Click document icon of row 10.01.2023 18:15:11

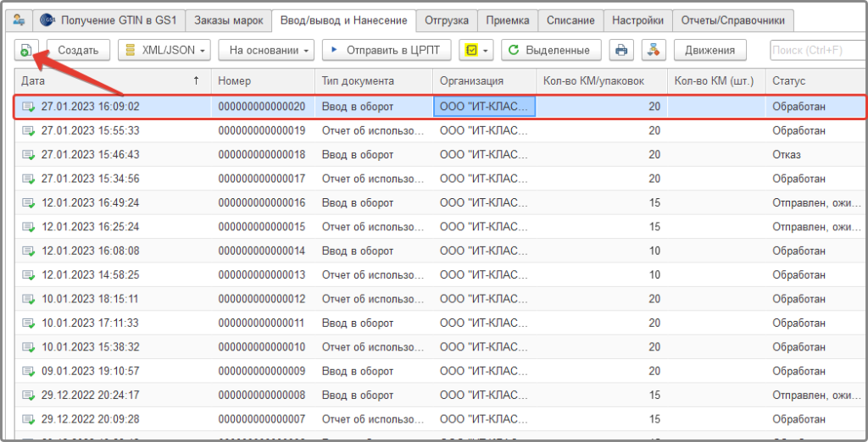click(28, 299)
